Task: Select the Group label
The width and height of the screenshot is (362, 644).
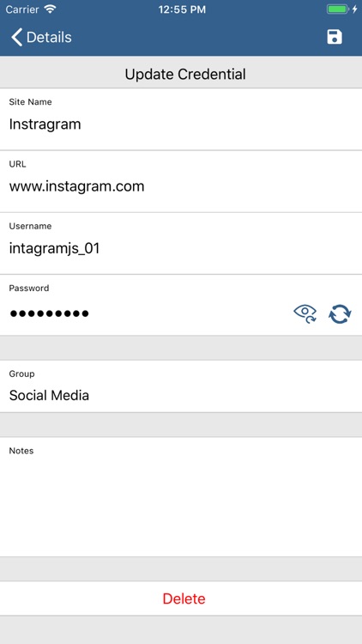Action: point(21,374)
